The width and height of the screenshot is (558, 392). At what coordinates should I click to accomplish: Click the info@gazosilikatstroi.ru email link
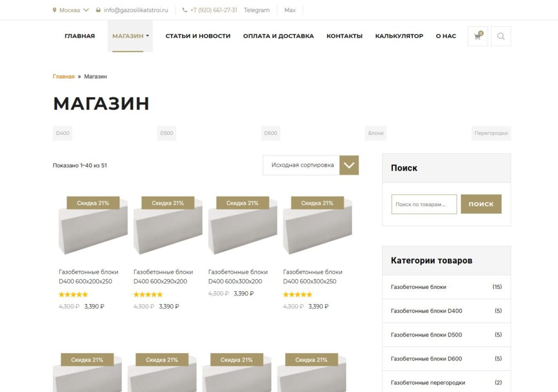[x=136, y=10]
